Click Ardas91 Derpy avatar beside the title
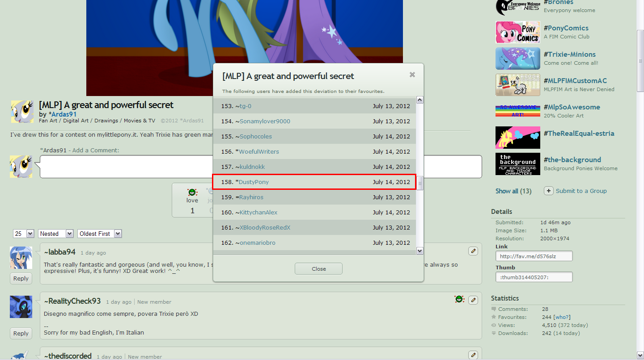This screenshot has height=360, width=644. coord(22,112)
